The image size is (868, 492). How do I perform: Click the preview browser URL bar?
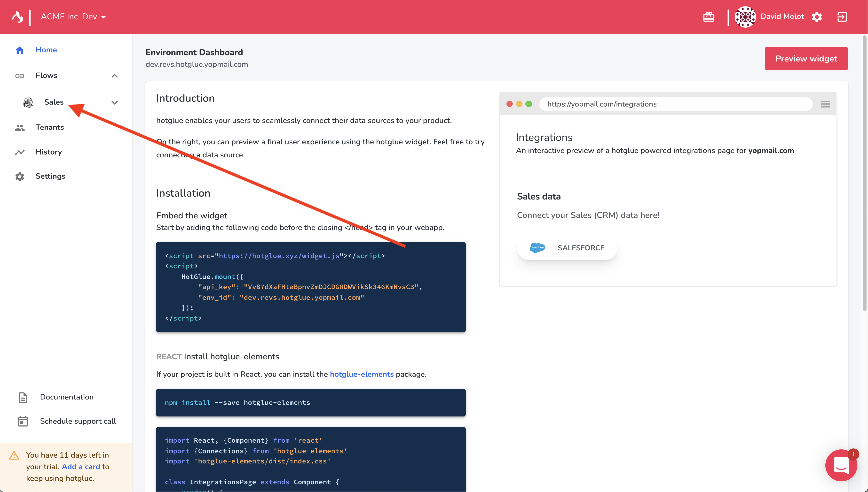point(676,104)
